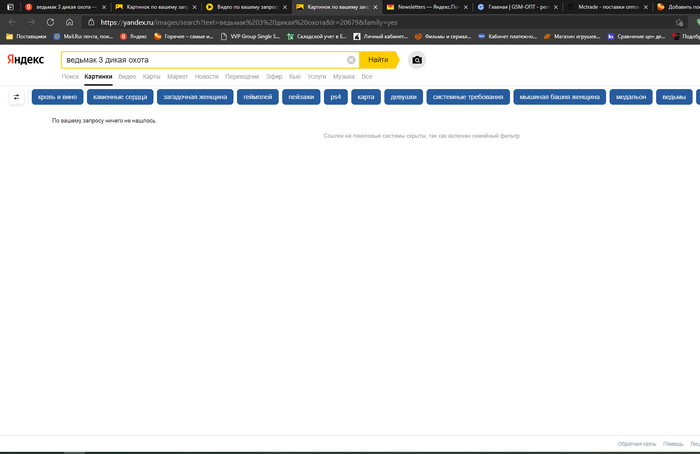Open Карты section

click(151, 77)
